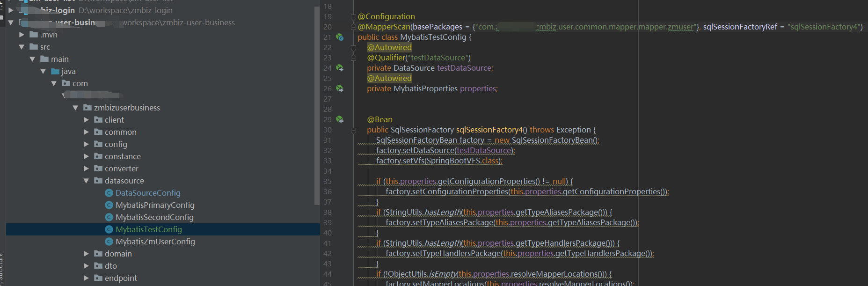Click MybatisTestConfig class name in editor
Screen dimensions: 868x286
[433, 37]
